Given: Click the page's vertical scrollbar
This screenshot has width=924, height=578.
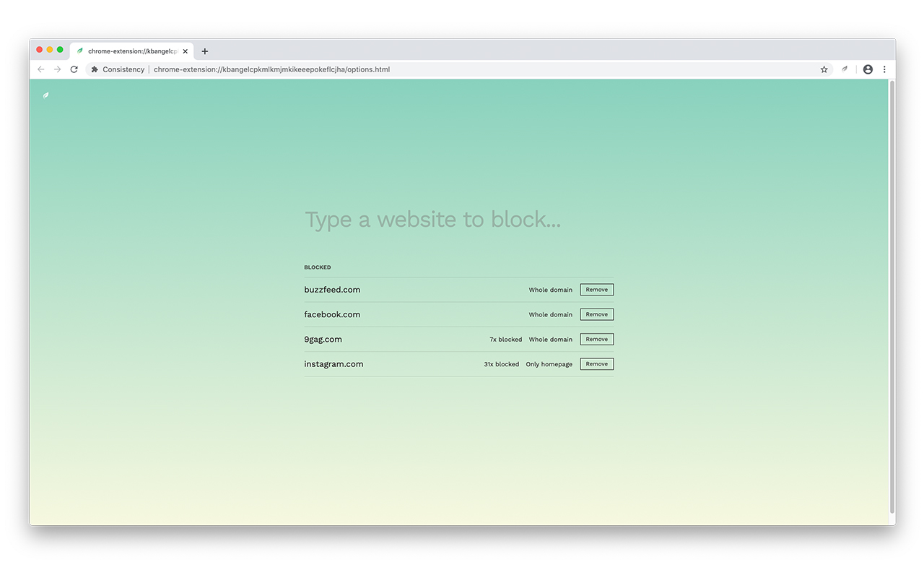Looking at the screenshot, I should (892, 296).
